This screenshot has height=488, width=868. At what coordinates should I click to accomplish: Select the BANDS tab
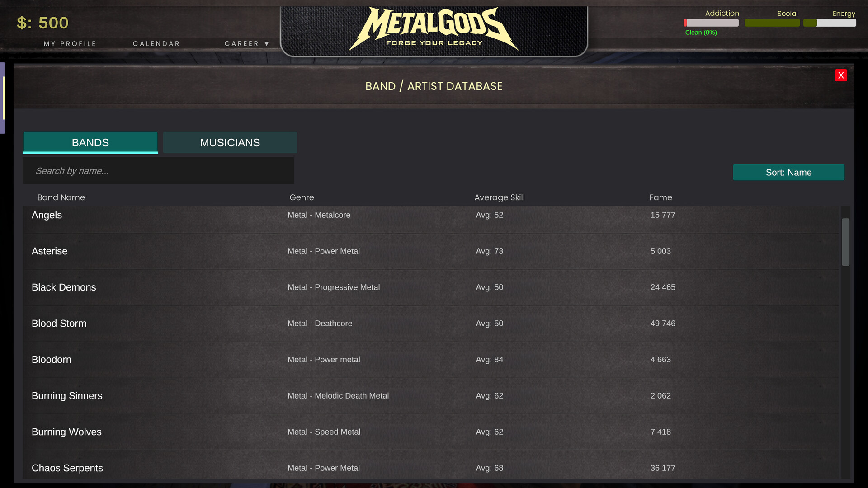[90, 142]
